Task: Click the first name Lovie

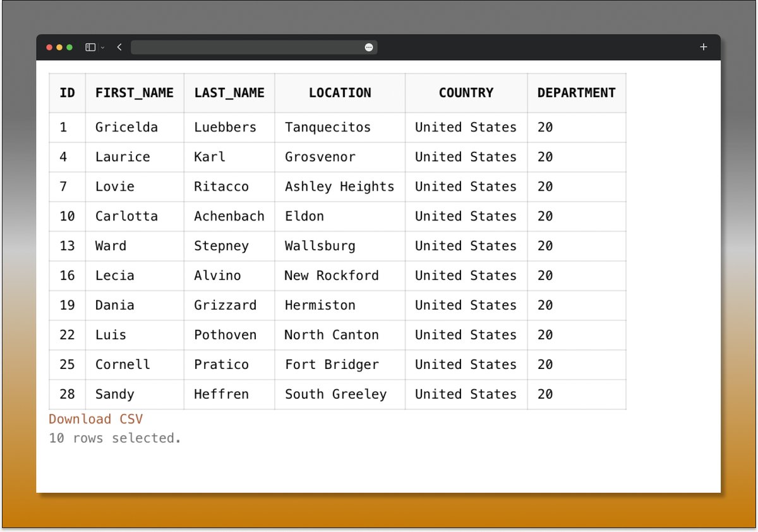Action: coord(115,186)
